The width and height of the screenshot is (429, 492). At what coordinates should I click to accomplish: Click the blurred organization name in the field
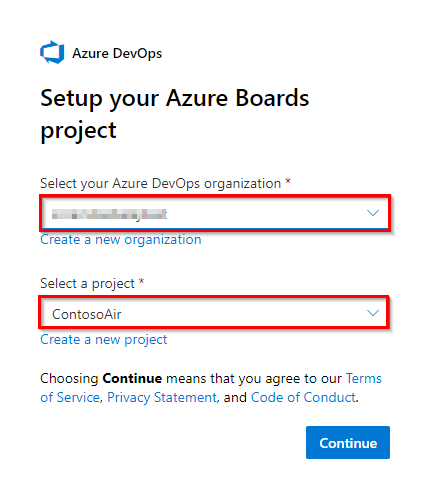point(109,214)
